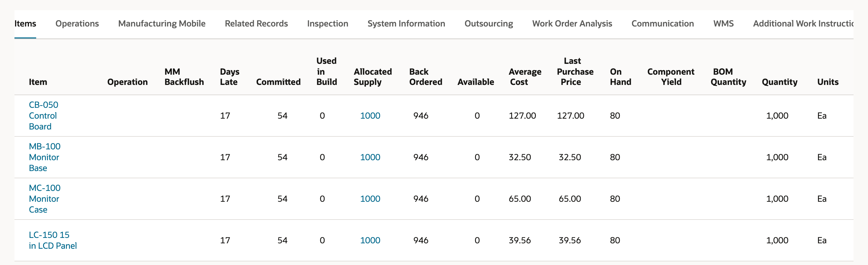Click on hand 80 in the MC-100 row
This screenshot has width=868, height=265.
615,199
